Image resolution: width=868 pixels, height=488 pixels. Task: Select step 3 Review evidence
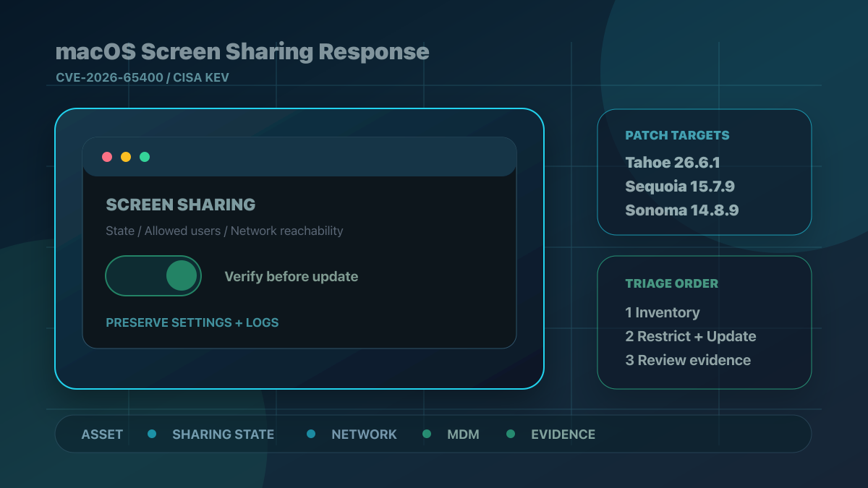(688, 360)
